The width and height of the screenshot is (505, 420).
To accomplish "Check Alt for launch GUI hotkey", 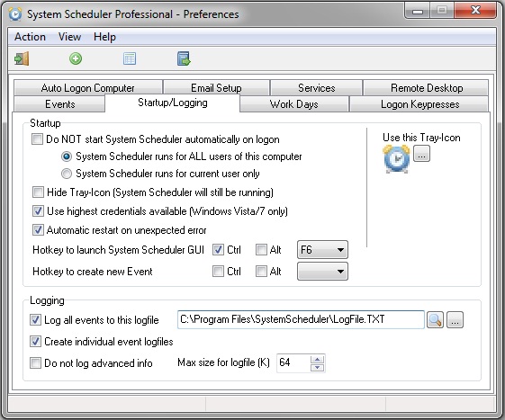I will point(261,250).
